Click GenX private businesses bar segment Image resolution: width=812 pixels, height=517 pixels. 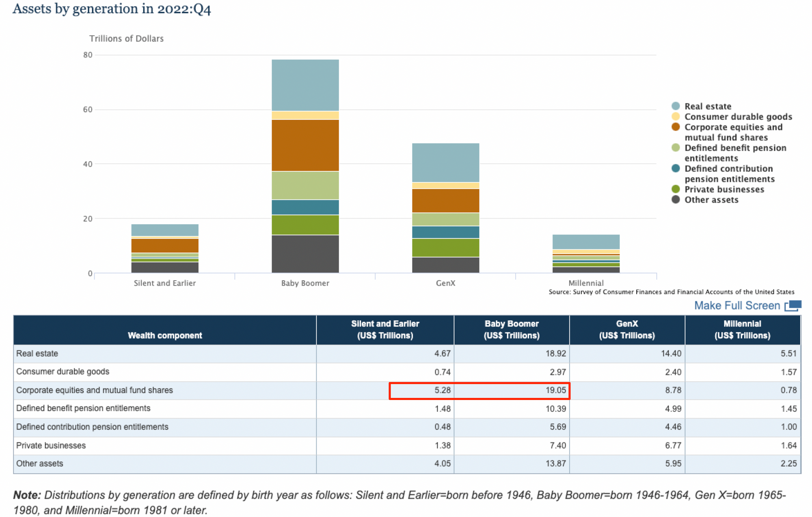(445, 247)
